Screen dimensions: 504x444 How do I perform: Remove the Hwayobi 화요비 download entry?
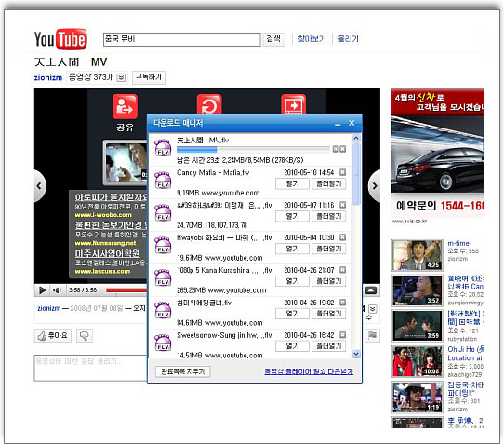point(342,237)
